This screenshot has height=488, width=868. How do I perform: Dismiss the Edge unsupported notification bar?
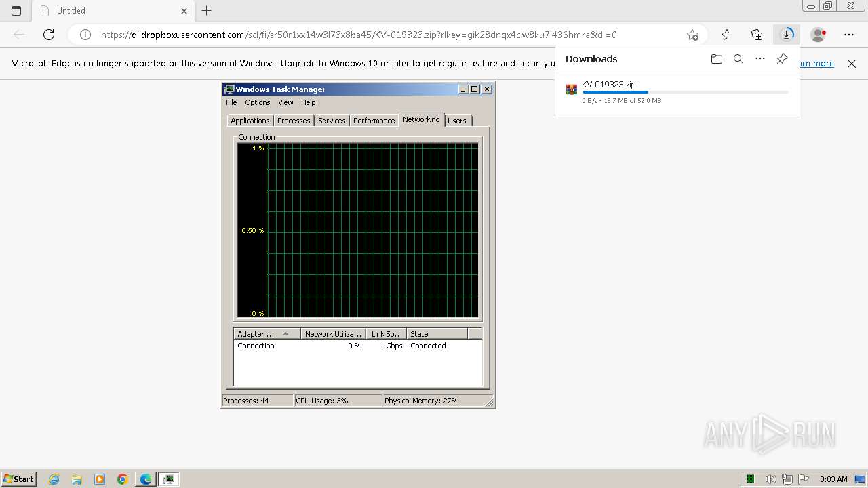pyautogui.click(x=852, y=64)
